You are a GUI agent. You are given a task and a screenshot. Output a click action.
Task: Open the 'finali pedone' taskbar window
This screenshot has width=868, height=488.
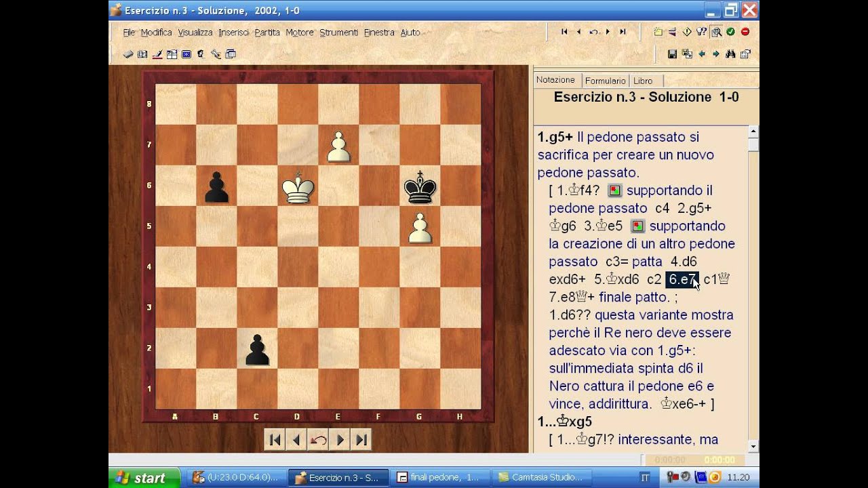(x=439, y=478)
